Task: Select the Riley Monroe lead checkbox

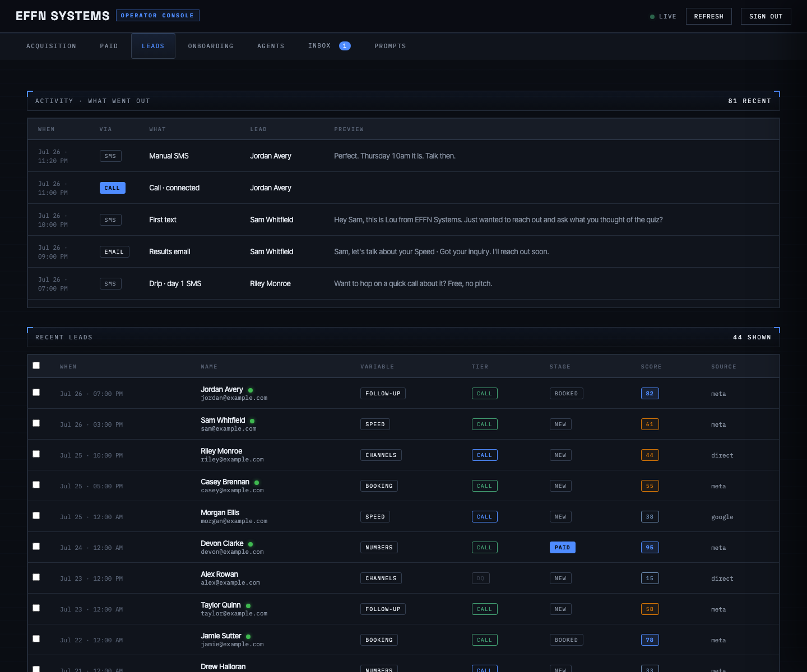Action: pyautogui.click(x=36, y=454)
